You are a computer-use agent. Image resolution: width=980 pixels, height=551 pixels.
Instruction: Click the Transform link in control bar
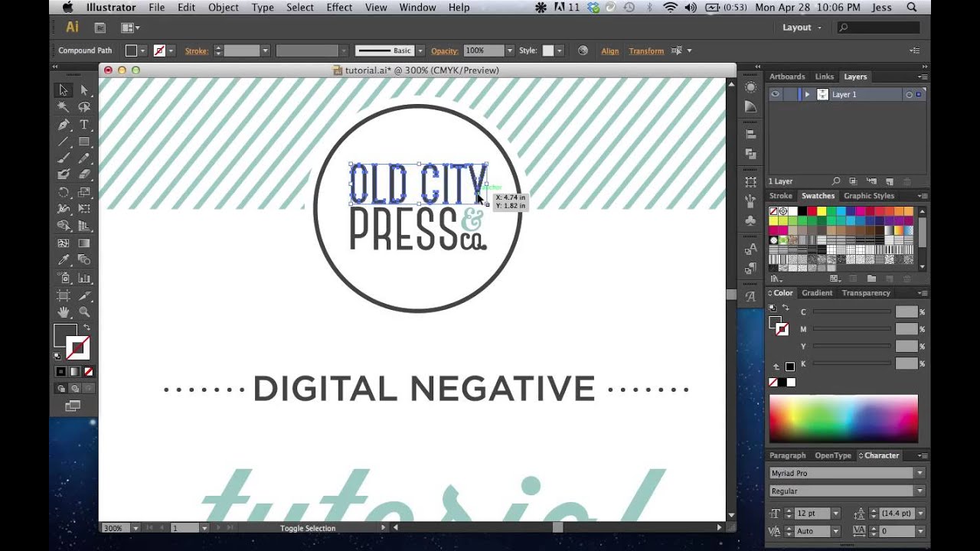pos(646,51)
